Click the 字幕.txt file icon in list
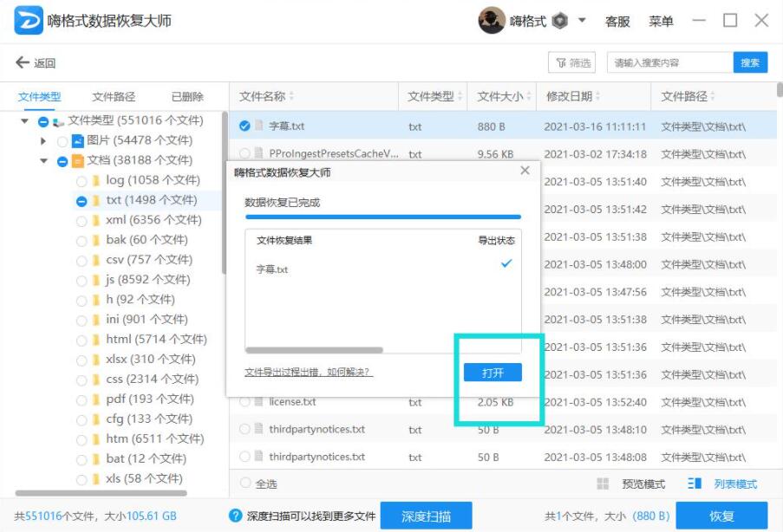 (x=258, y=126)
